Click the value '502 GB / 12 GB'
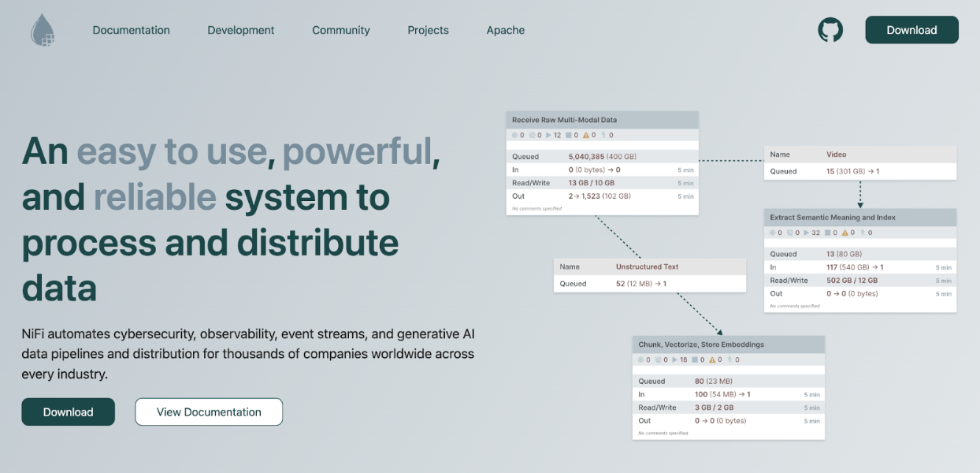Image resolution: width=980 pixels, height=473 pixels. coord(852,281)
